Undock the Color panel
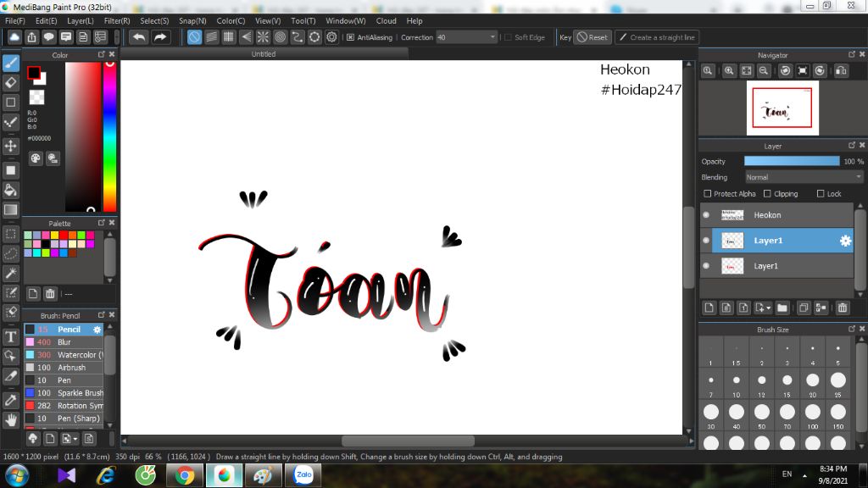The width and height of the screenshot is (868, 488). coord(102,54)
